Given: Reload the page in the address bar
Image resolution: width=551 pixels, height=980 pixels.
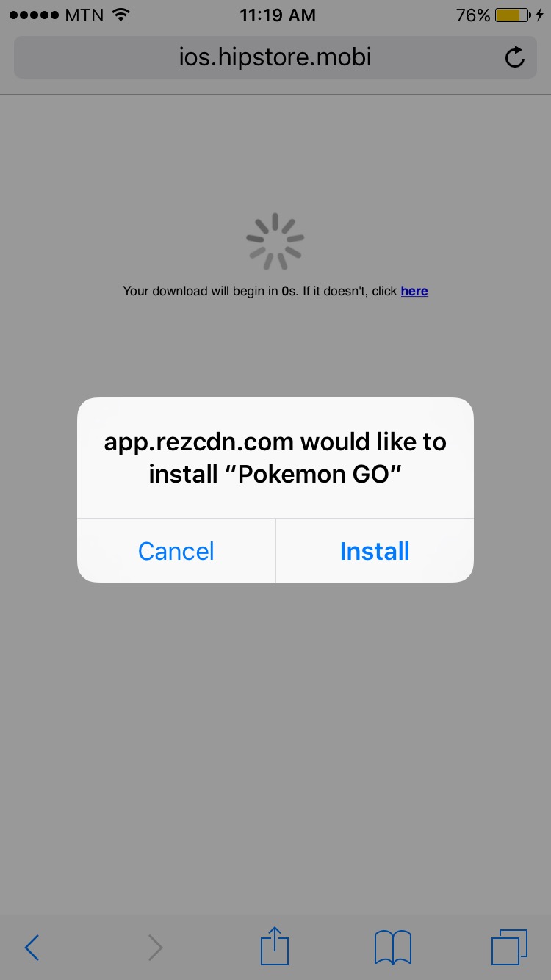Looking at the screenshot, I should (x=515, y=57).
